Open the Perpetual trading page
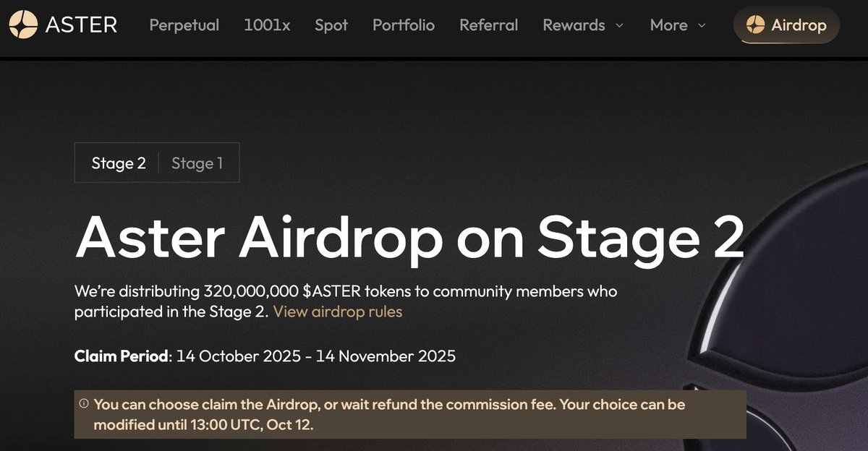 pos(184,25)
